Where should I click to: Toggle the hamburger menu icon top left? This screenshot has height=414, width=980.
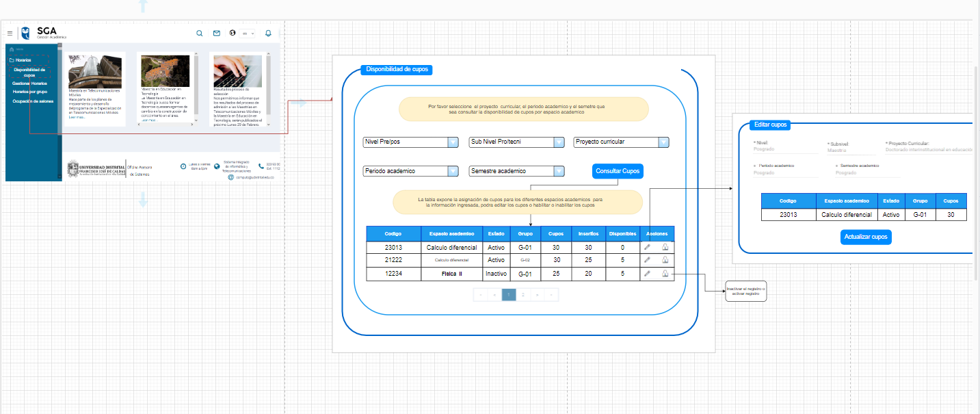[10, 31]
